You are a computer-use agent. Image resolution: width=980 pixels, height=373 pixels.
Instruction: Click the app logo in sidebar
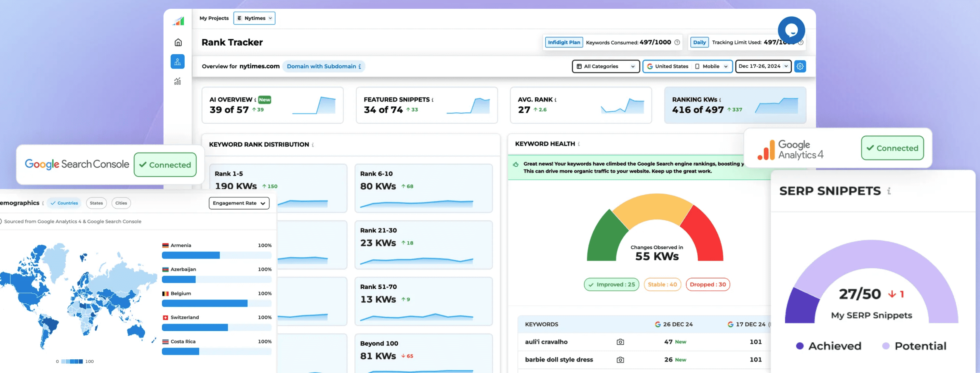[178, 21]
